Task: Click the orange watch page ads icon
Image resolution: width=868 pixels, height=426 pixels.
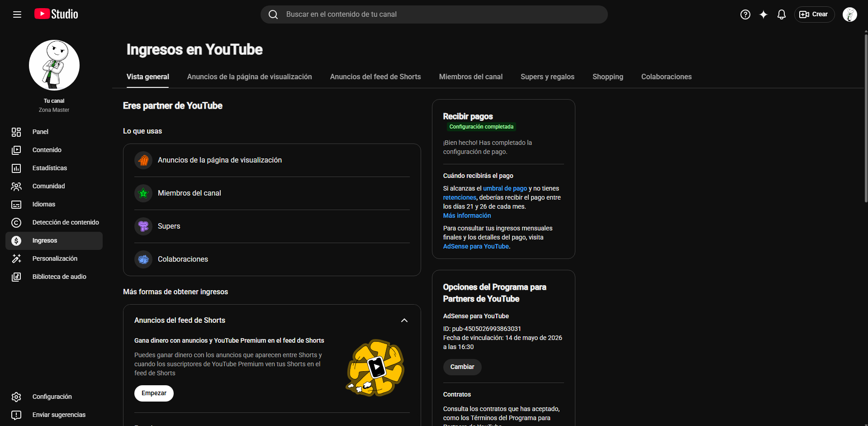Action: click(143, 160)
